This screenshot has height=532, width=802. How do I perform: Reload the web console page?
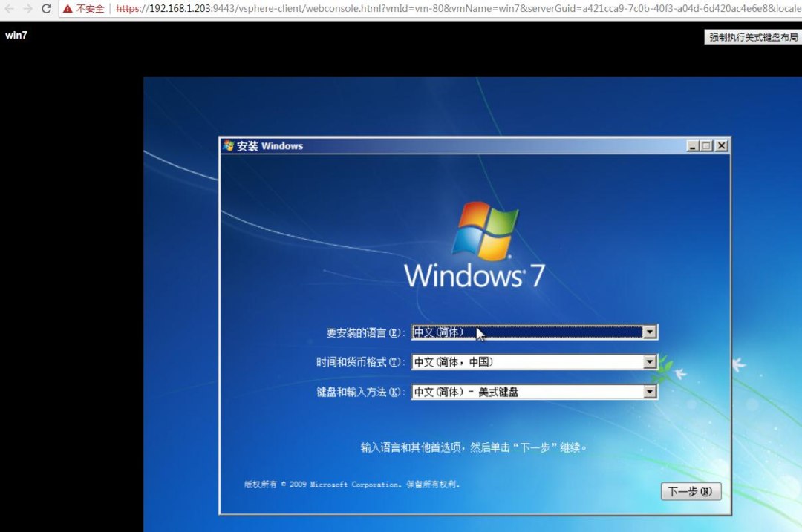[47, 9]
